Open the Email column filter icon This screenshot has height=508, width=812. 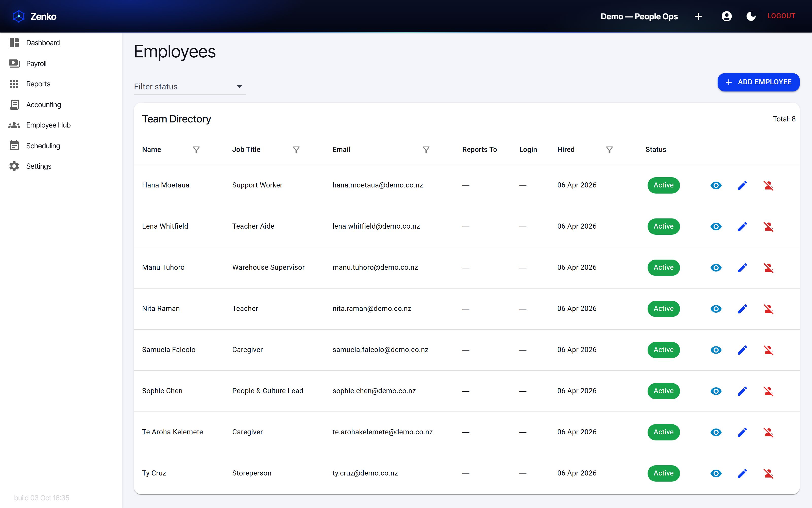point(426,150)
